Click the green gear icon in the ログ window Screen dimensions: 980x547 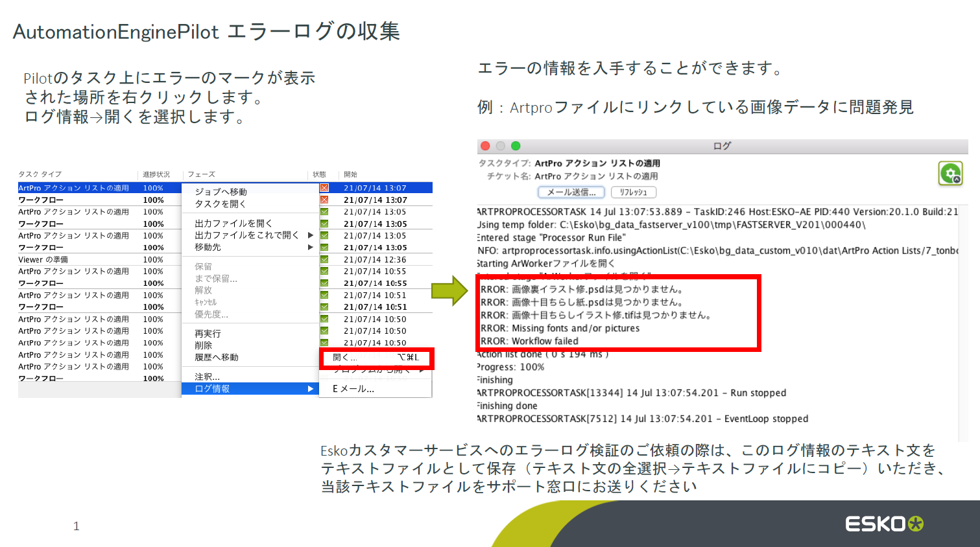pos(951,173)
